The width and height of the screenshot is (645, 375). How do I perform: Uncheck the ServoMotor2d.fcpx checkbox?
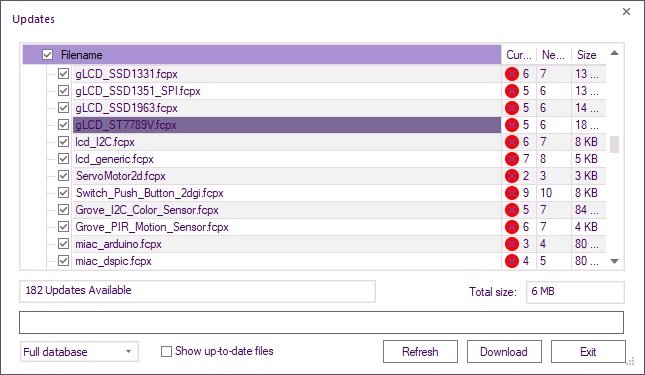click(x=63, y=176)
